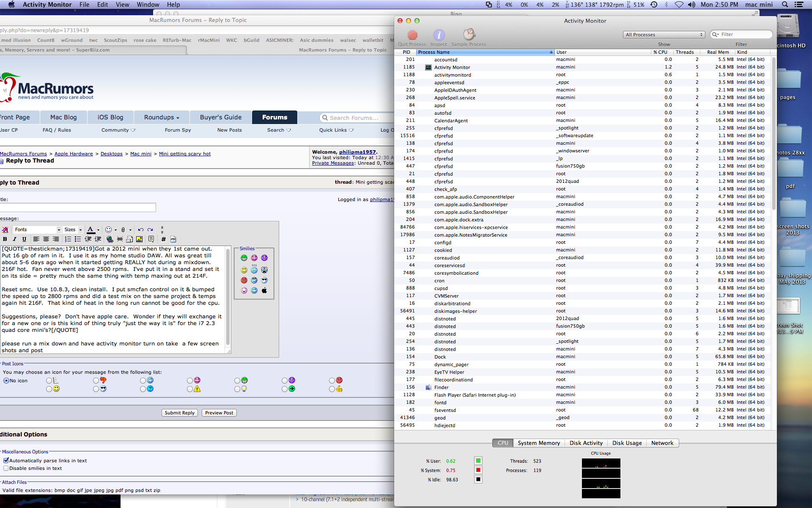Image resolution: width=812 pixels, height=508 pixels.
Task: Expand the Sizes dropdown
Action: (x=73, y=229)
